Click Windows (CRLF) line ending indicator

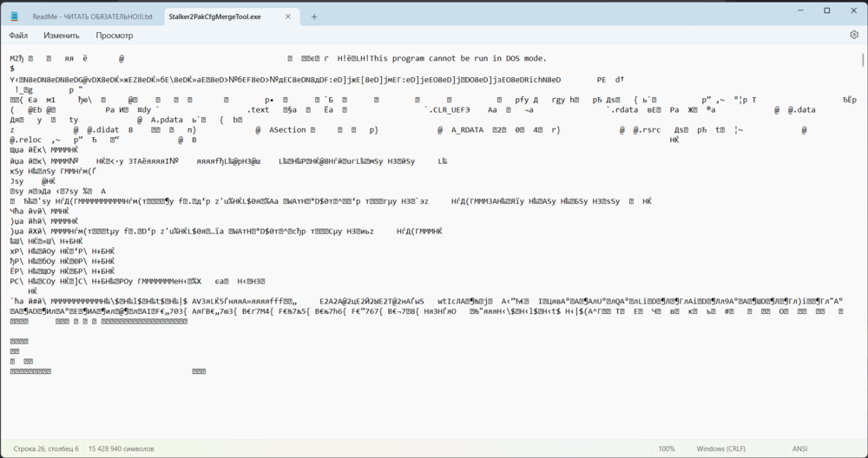[720, 448]
